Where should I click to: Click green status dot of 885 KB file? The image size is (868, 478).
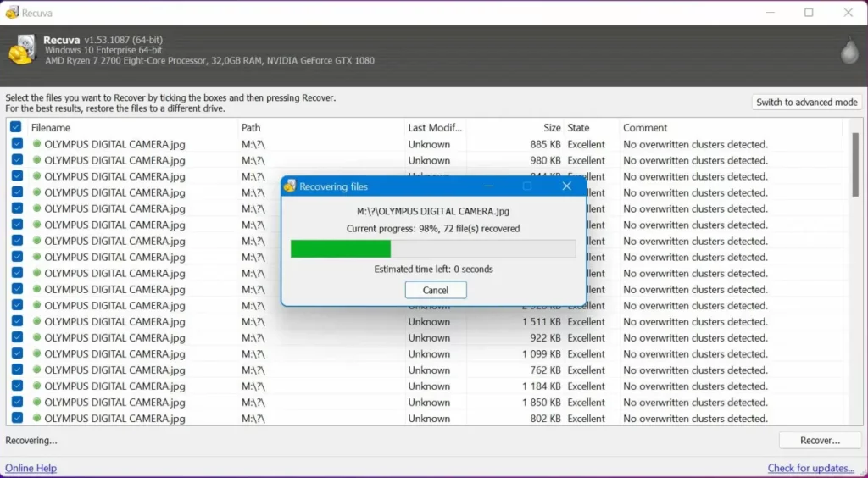[36, 144]
